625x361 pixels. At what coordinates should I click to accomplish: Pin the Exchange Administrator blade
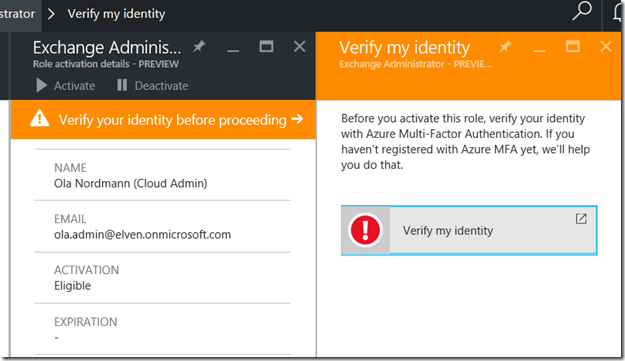click(199, 47)
